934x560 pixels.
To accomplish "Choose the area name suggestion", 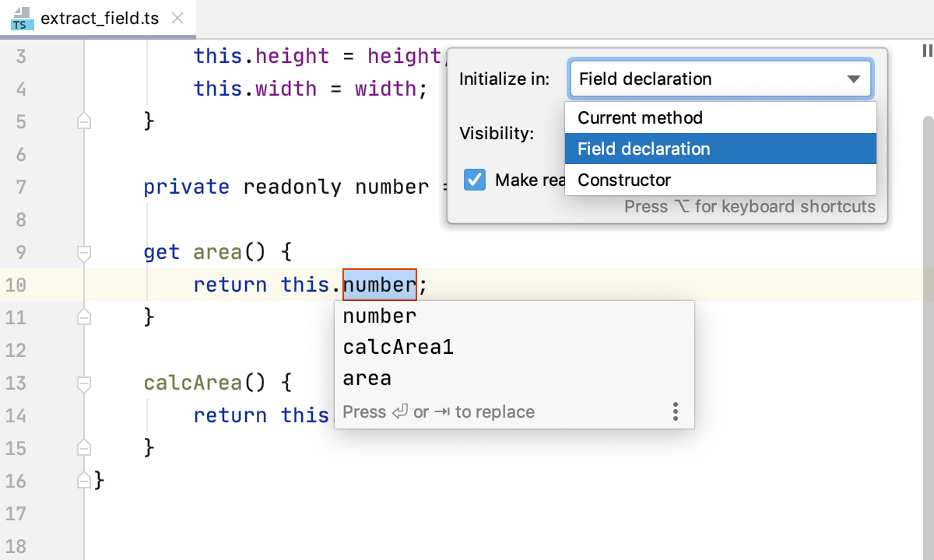I will pos(367,378).
